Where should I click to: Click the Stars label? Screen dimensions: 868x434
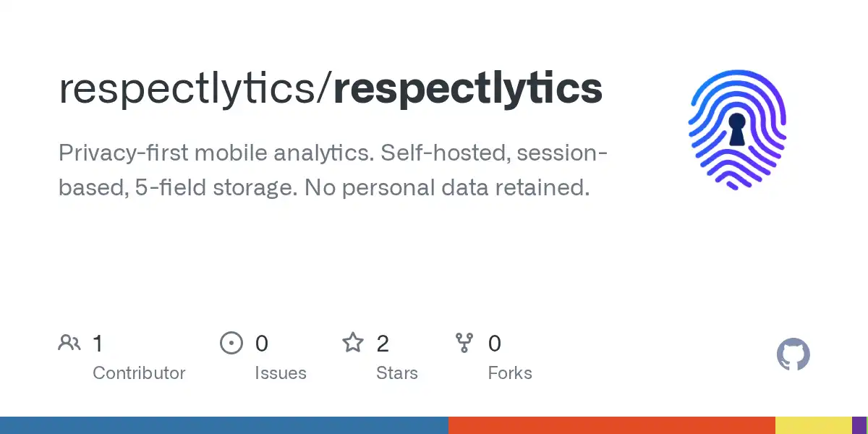point(396,373)
